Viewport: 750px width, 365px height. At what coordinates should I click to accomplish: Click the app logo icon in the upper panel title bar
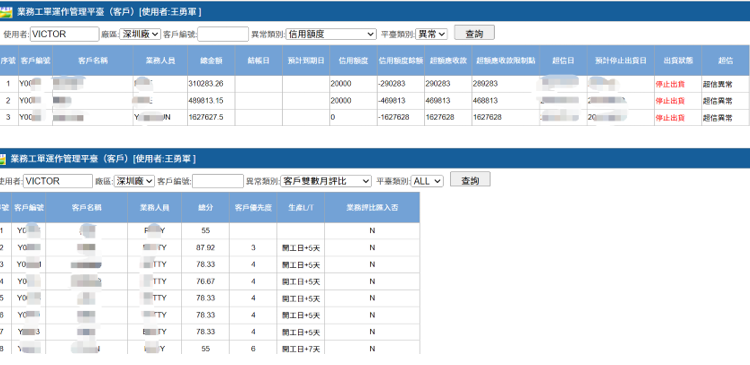6,12
